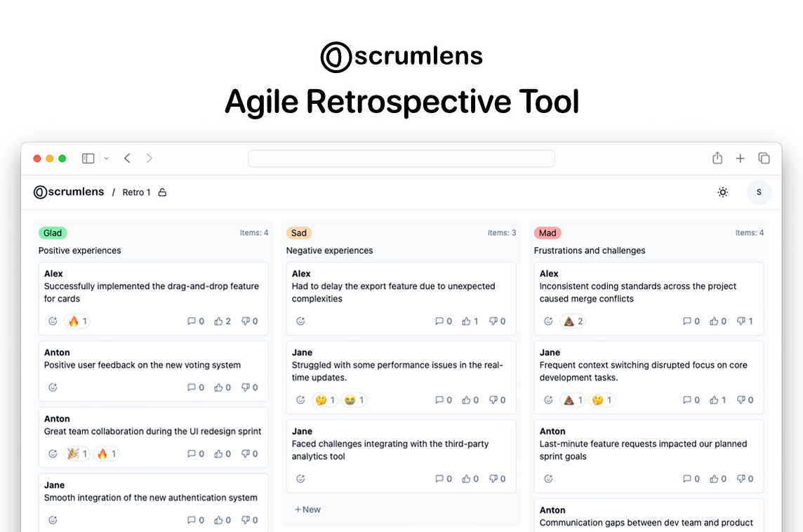
Task: Toggle fire reaction on drag-and-drop feature card
Action: click(77, 321)
